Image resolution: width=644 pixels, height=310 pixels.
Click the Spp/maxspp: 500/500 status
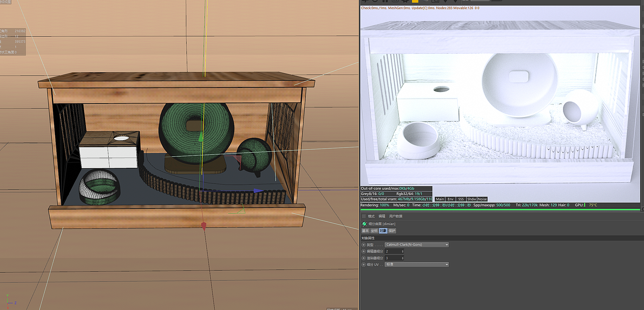tap(492, 205)
